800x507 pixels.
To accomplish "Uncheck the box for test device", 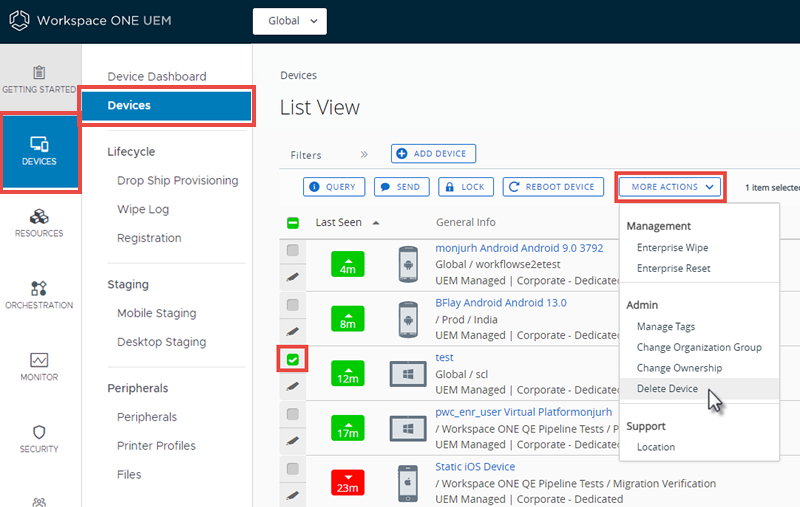I will [293, 360].
